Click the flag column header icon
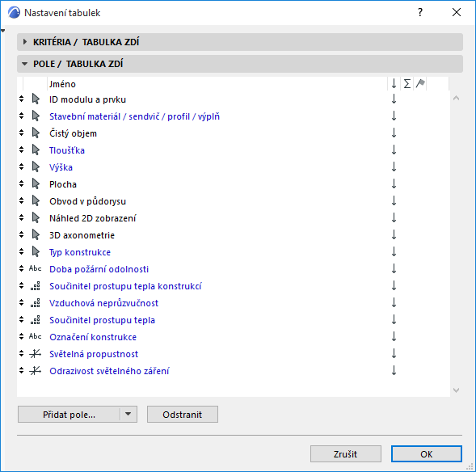 tap(420, 83)
